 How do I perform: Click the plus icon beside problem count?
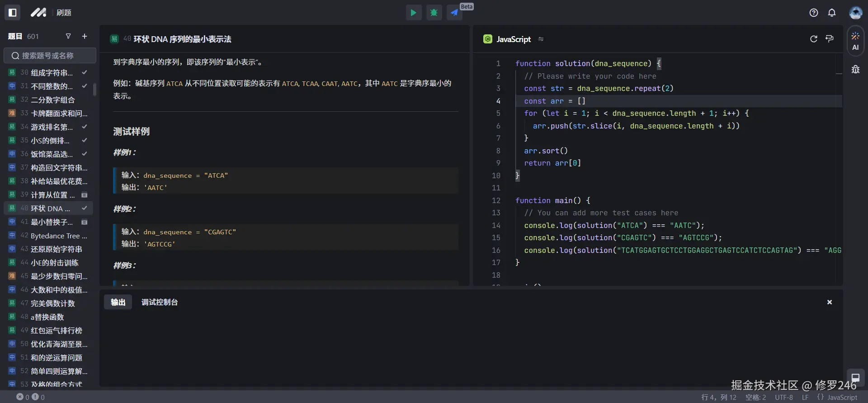pyautogui.click(x=85, y=36)
